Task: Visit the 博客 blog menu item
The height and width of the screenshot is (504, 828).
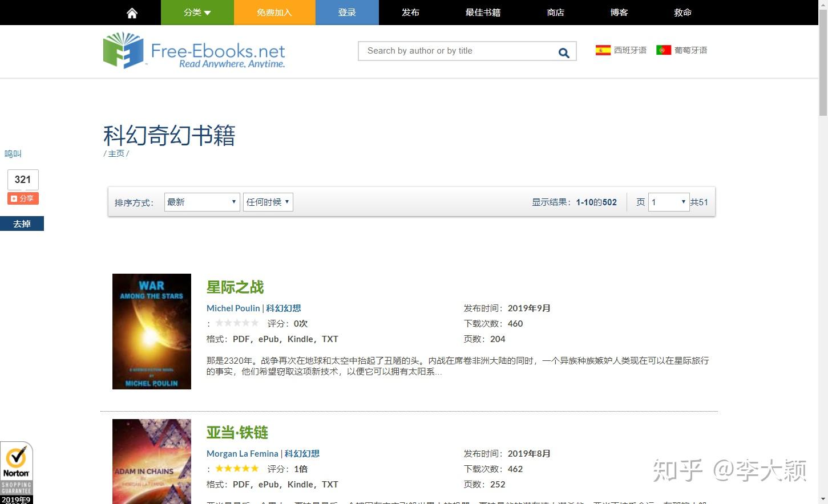Action: click(x=619, y=13)
